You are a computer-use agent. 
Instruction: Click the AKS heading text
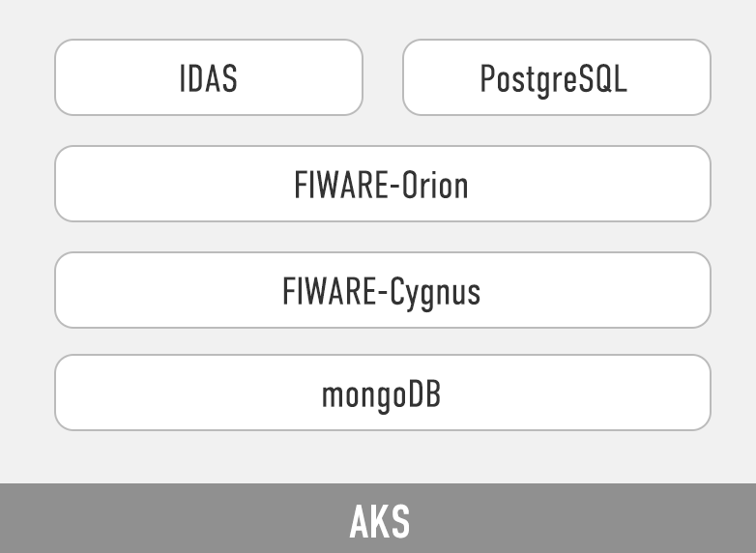[x=380, y=521]
